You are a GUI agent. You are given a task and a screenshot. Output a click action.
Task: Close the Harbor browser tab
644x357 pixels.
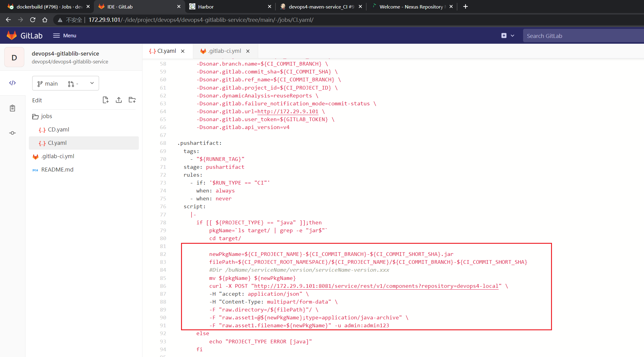pos(269,6)
